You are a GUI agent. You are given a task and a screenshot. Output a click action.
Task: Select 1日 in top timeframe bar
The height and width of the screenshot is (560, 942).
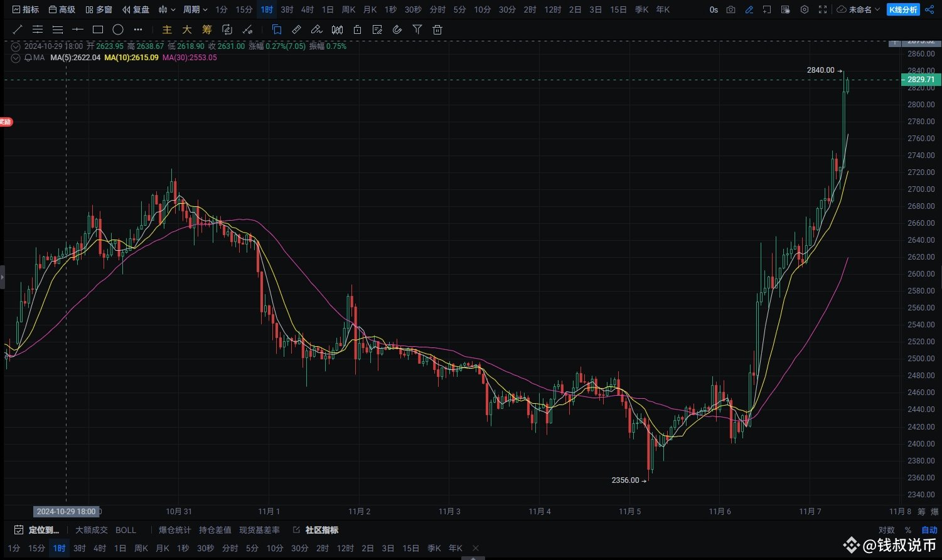(x=328, y=9)
